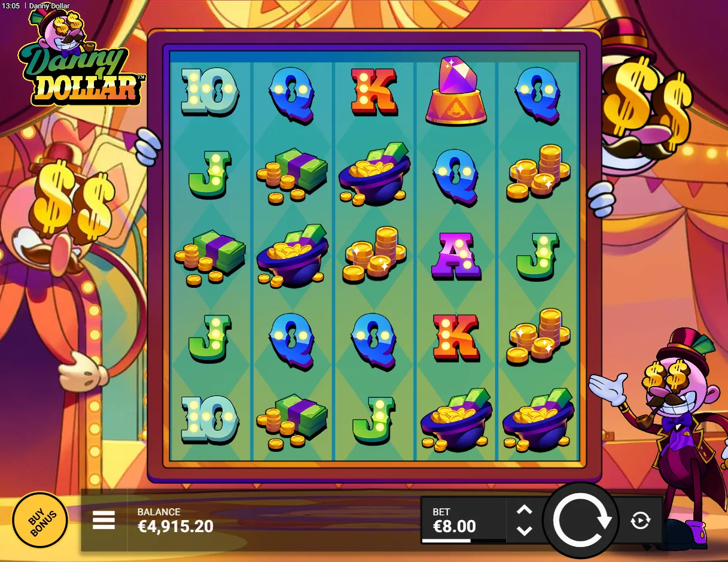The height and width of the screenshot is (562, 728).
Task: Spin the reels with the circular arrow
Action: (x=581, y=520)
